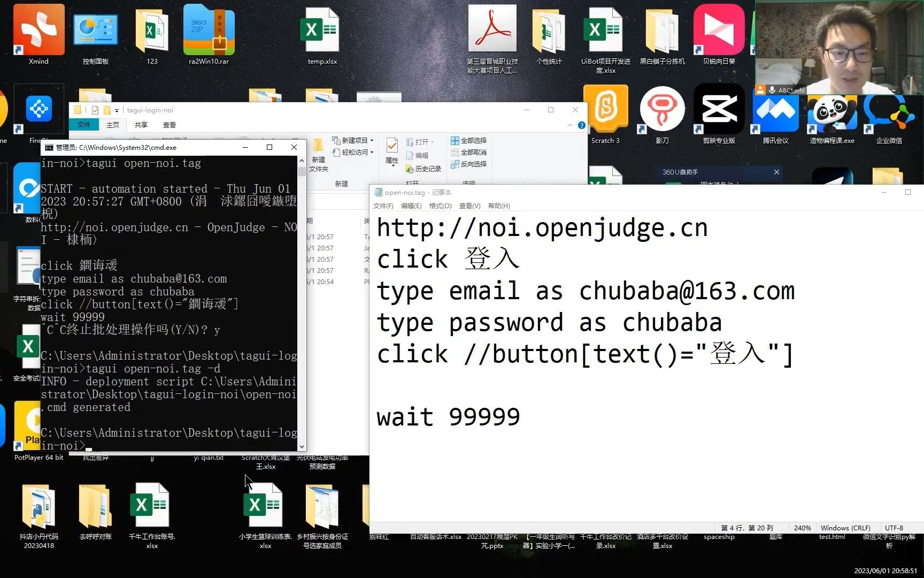Click 反向选择 in Explorer ribbon
The width and height of the screenshot is (924, 578).
coord(468,164)
